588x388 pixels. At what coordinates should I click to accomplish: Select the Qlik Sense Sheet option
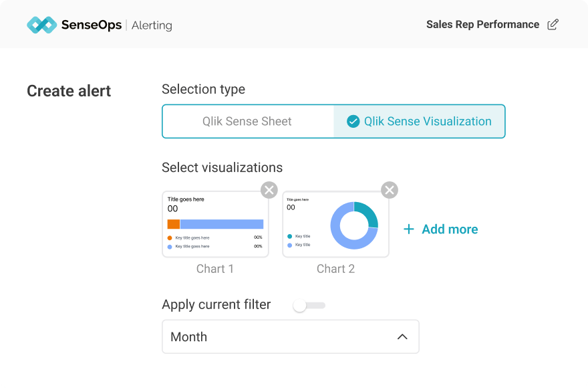(x=248, y=121)
